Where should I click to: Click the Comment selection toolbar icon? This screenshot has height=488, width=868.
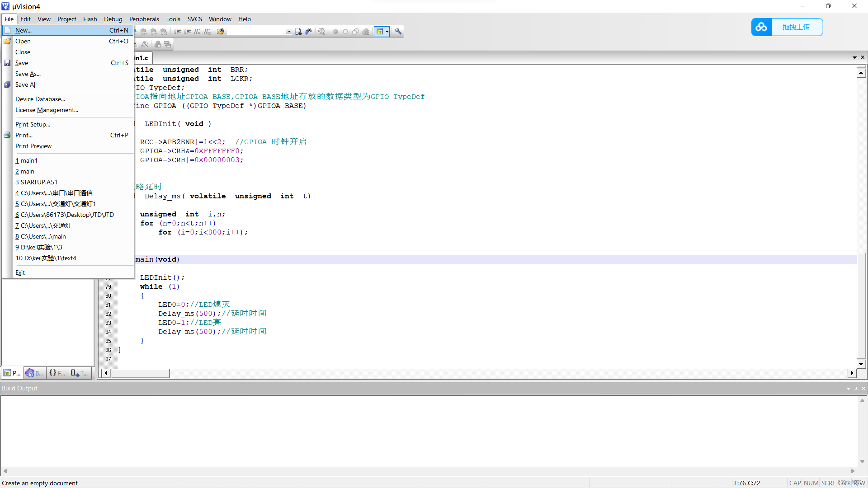[x=197, y=32]
